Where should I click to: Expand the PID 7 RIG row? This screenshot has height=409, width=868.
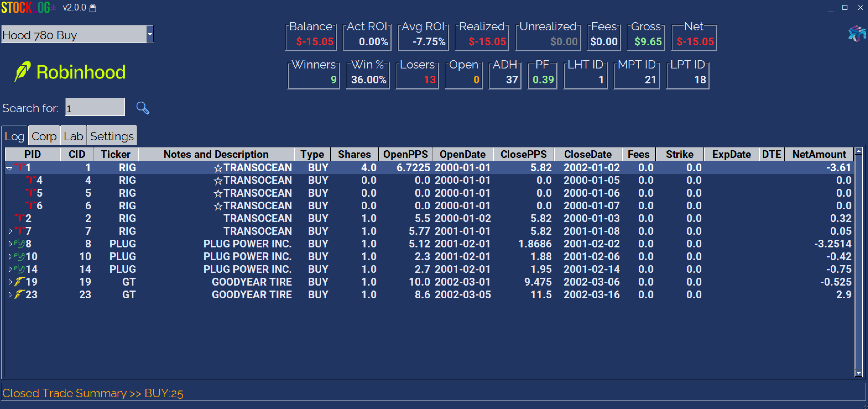[10, 231]
